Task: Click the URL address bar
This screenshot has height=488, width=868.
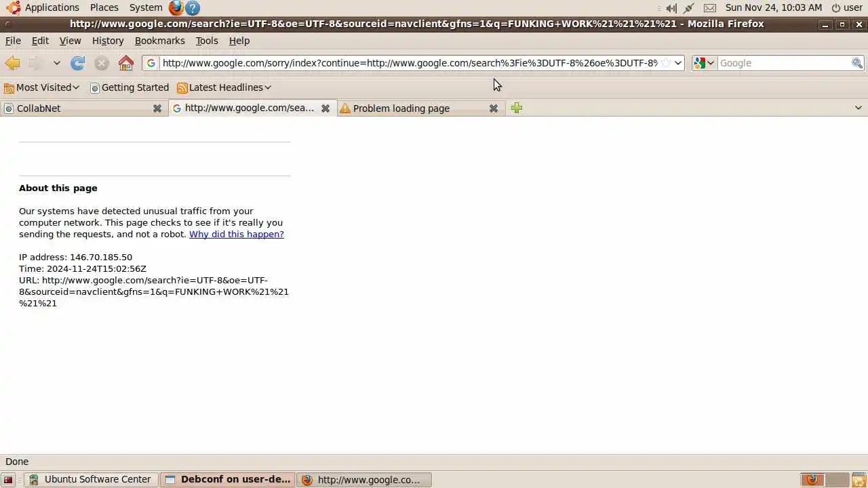Action: (410, 63)
